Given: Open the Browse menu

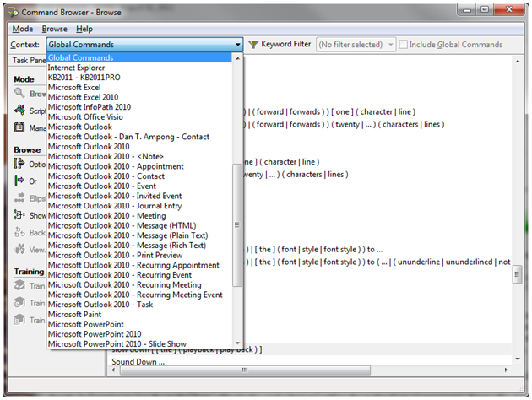Looking at the screenshot, I should [55, 29].
